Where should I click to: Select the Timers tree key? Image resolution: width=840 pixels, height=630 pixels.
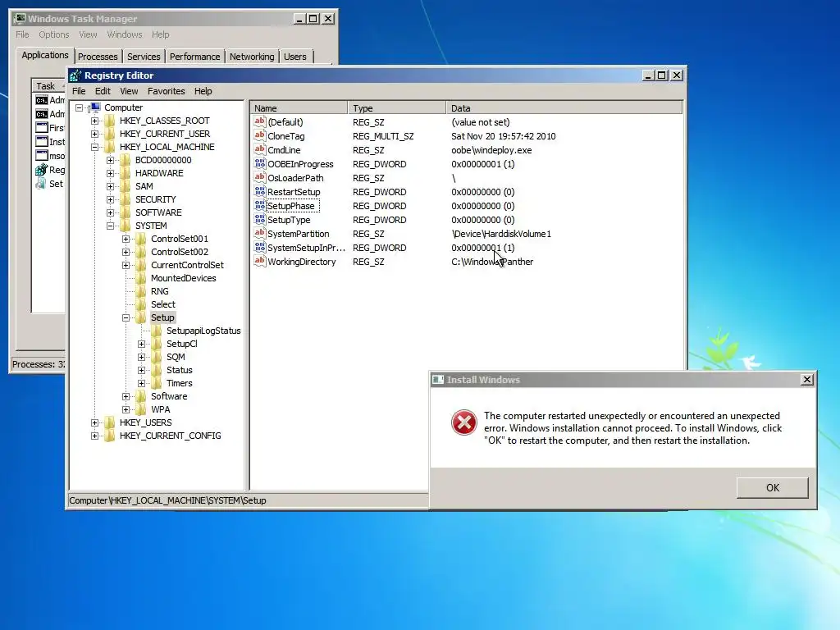point(179,383)
